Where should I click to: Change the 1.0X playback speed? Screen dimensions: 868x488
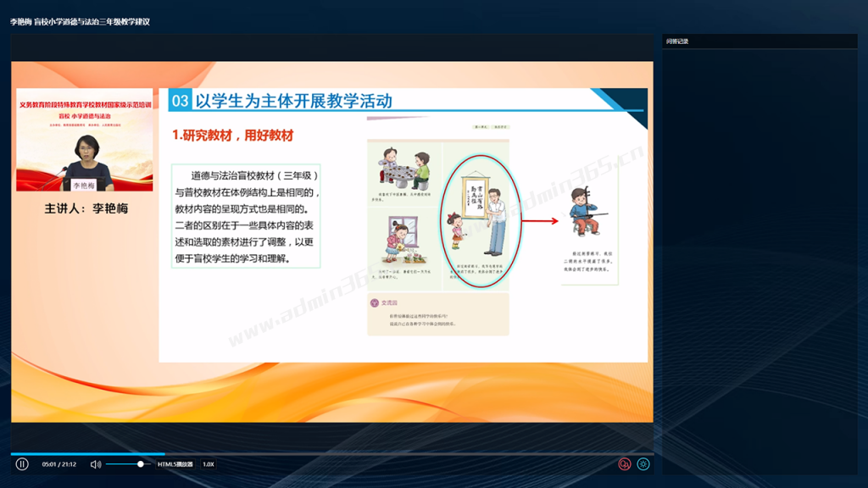pos(209,464)
